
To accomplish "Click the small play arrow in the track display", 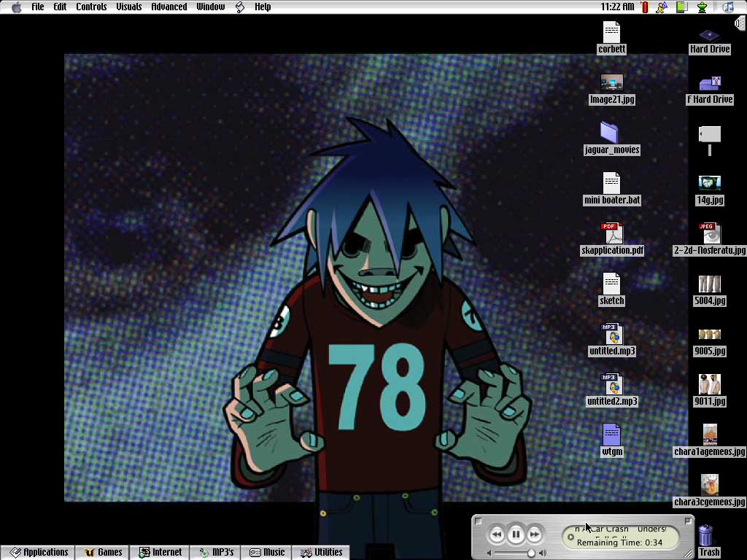I will (x=570, y=537).
